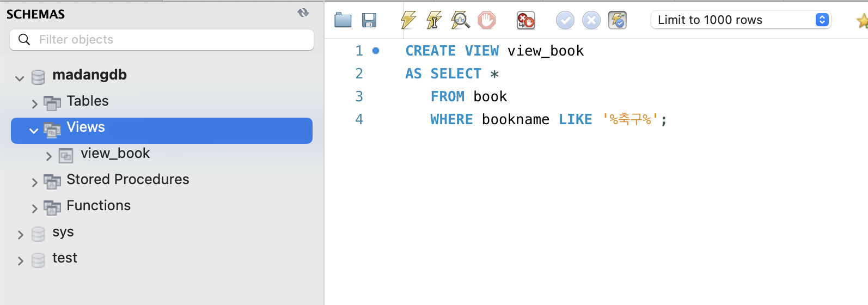Open a SQL script file via folder icon

(343, 20)
